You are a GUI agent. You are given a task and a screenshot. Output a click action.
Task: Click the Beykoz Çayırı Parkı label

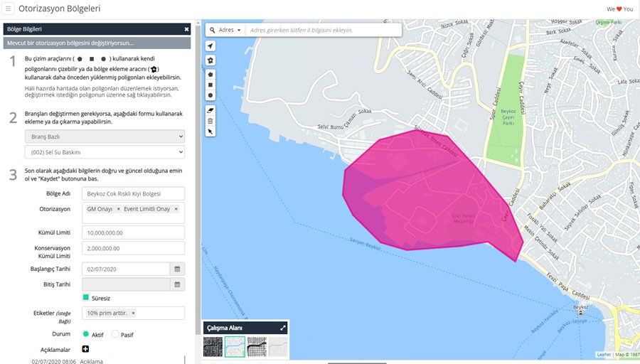[x=508, y=117]
